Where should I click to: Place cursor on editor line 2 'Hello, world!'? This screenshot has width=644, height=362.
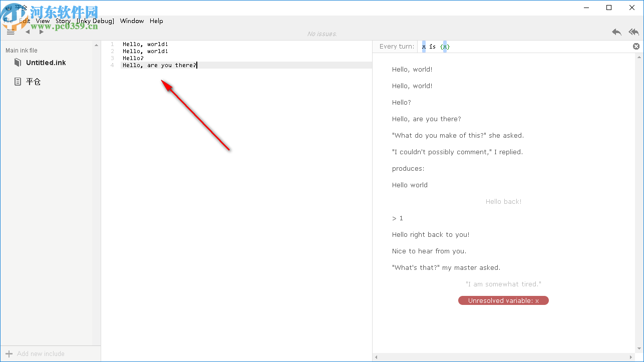coord(145,51)
